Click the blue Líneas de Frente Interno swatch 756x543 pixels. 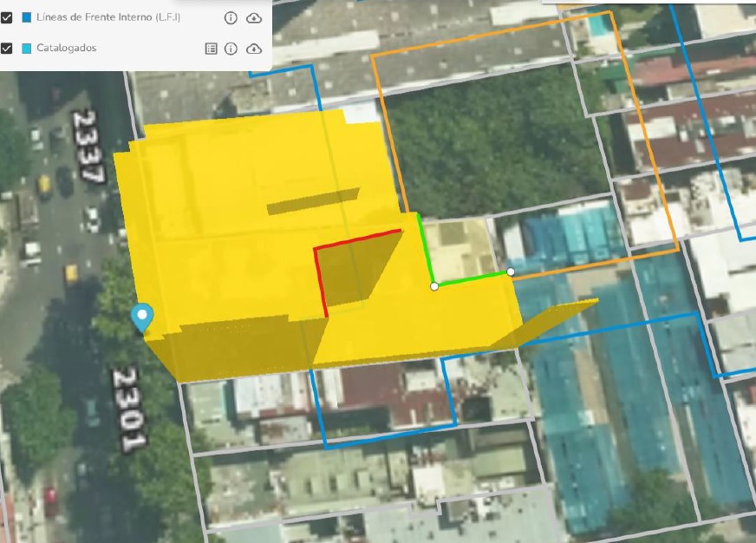point(27,18)
